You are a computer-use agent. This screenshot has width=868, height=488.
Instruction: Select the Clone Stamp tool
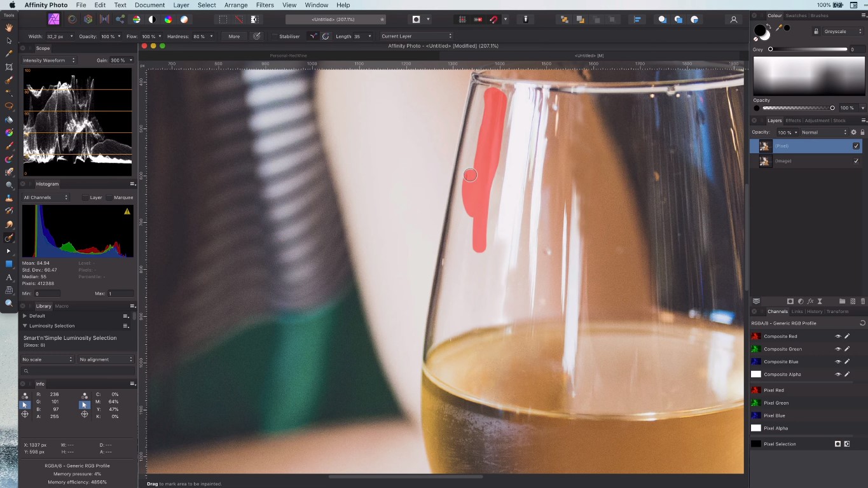8,197
